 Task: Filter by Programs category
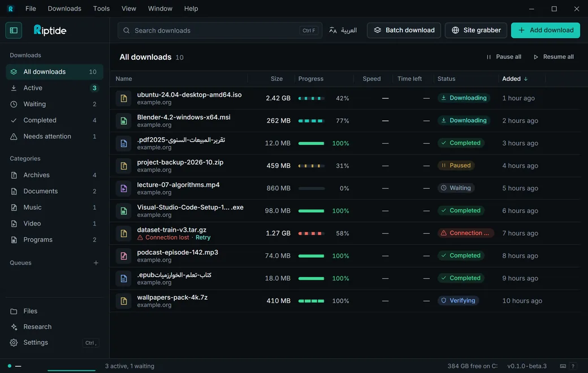pyautogui.click(x=54, y=239)
